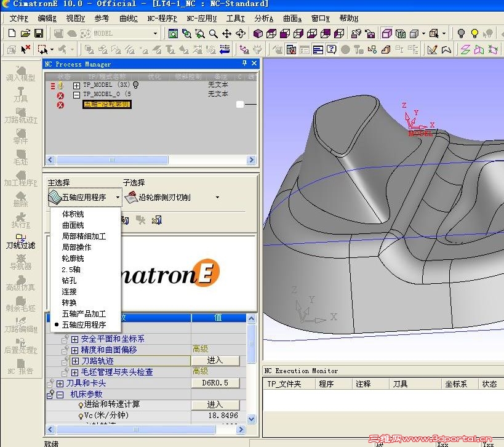Screen dimensions: 504x447
Task: Select the magnifier zoom tool
Action: [x=213, y=33]
